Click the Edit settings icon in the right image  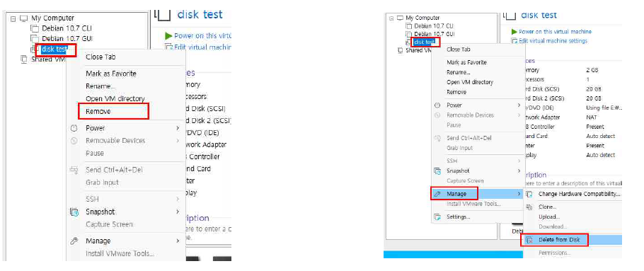(x=514, y=41)
